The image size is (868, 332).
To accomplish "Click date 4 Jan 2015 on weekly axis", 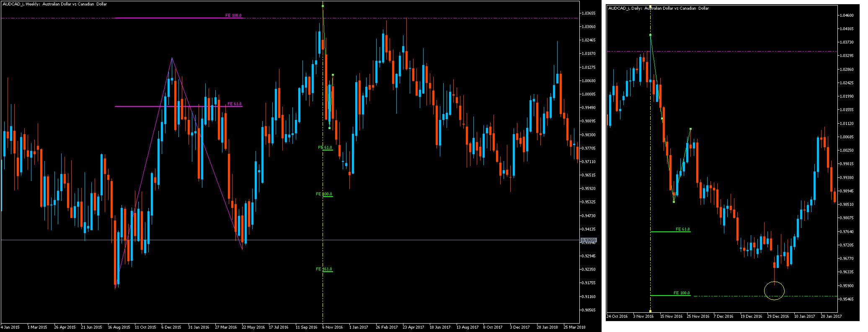I will tap(10, 327).
